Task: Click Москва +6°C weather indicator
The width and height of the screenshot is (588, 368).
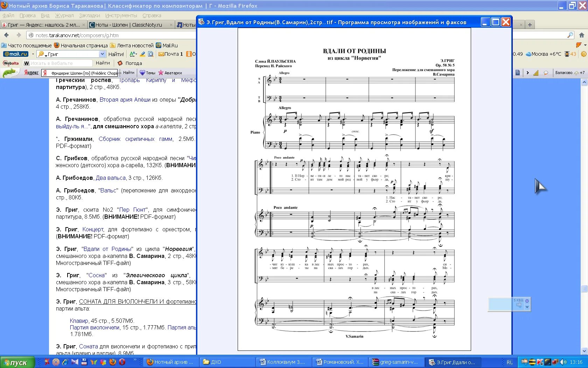Action: pos(544,54)
